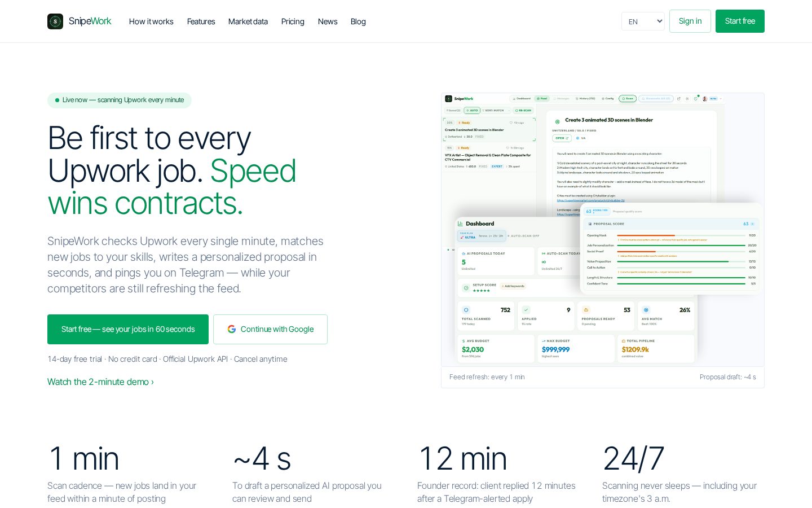The height and width of the screenshot is (508, 812).
Task: Click 'Feed refresh: every 1 min' caption
Action: 487,377
